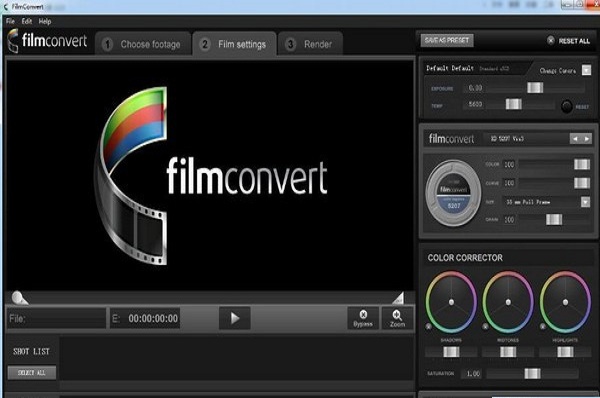This screenshot has height=398, width=600.
Task: Click the Select All button in Shot List
Action: pyautogui.click(x=32, y=372)
